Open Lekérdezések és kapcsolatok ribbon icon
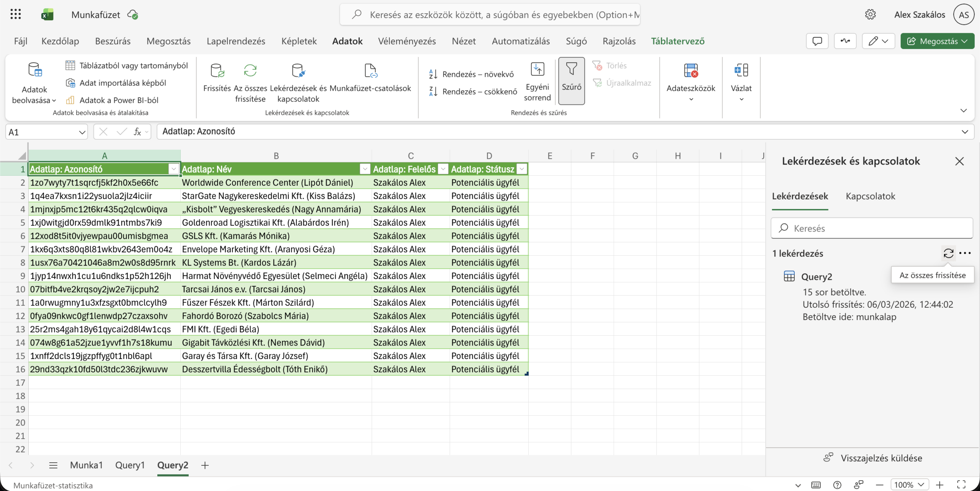 (298, 71)
